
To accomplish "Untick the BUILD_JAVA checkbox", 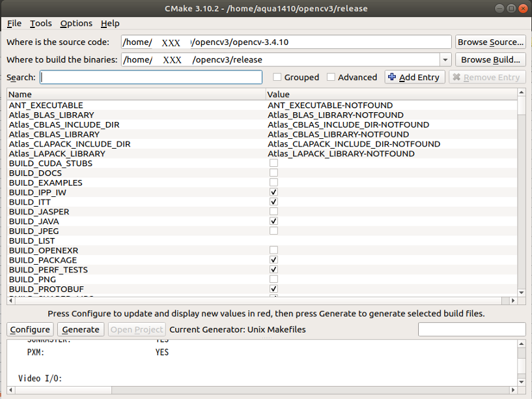I will click(273, 222).
